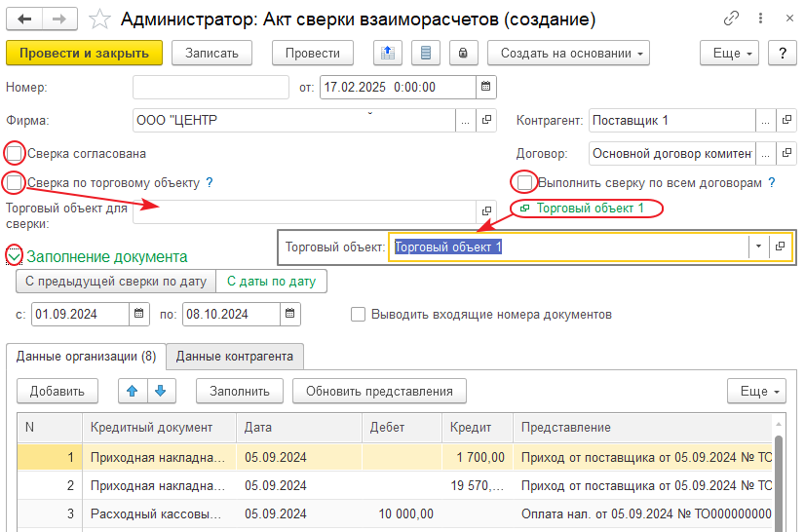Select the С предыдущей сверки по дату option
This screenshot has height=532, width=805.
(115, 282)
